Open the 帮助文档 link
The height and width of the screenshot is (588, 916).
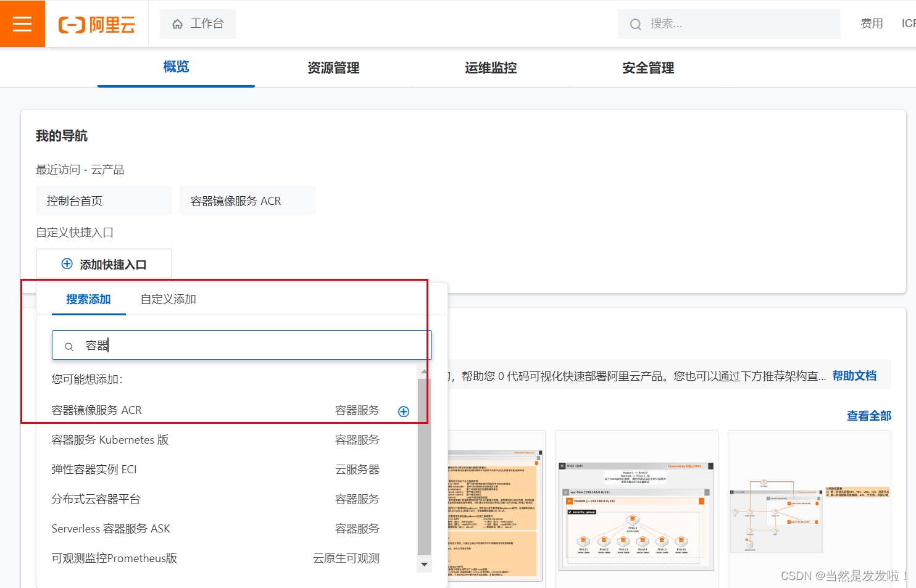tap(854, 376)
